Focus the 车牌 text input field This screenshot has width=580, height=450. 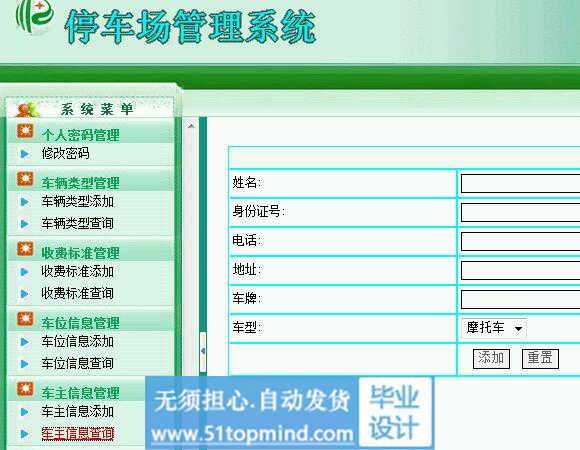coord(520,299)
